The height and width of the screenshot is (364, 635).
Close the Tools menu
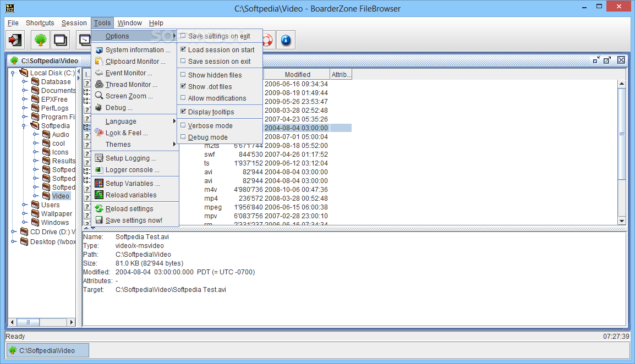pyautogui.click(x=102, y=23)
